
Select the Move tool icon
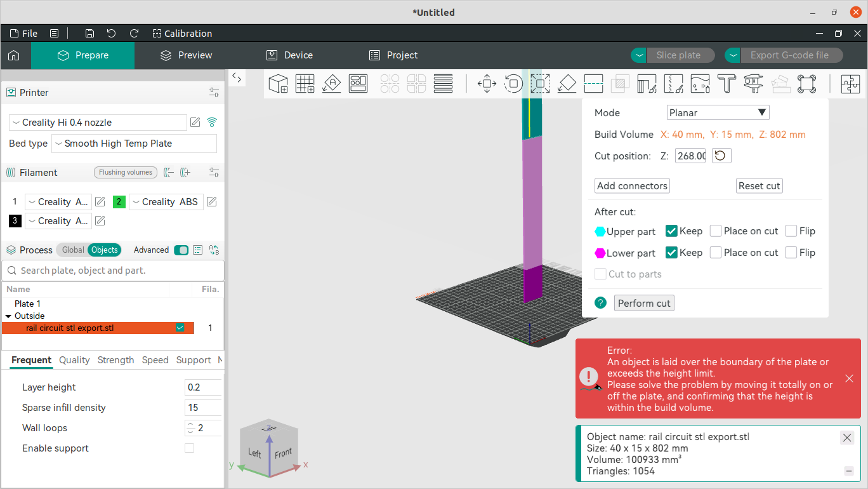[x=487, y=84]
